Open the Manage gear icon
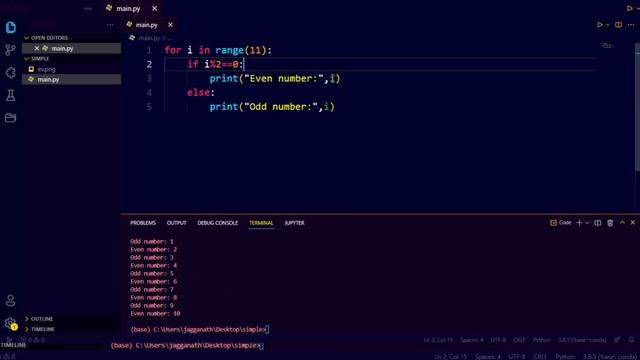Viewport: 640px width, 360px height. (x=11, y=323)
